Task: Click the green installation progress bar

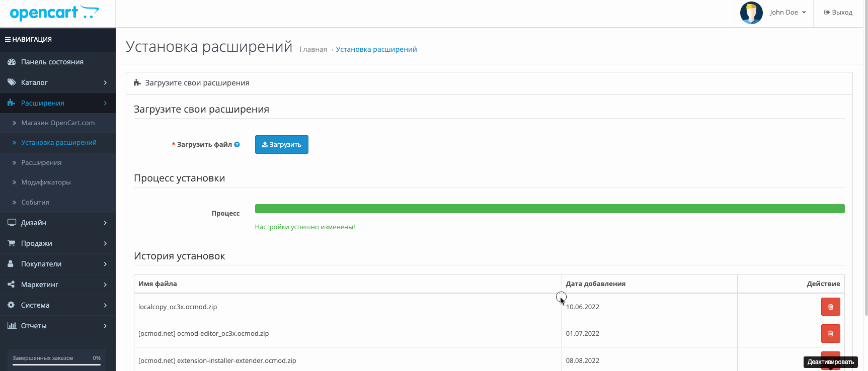Action: 549,209
